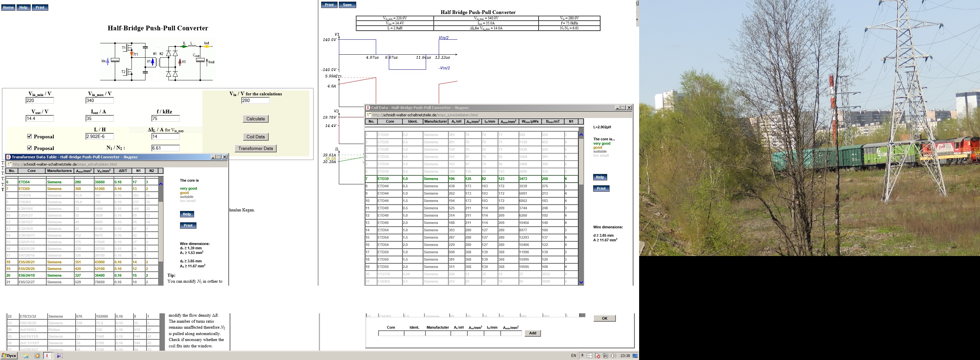
Task: Click the Yandex browser taskbar button
Action: [47, 356]
